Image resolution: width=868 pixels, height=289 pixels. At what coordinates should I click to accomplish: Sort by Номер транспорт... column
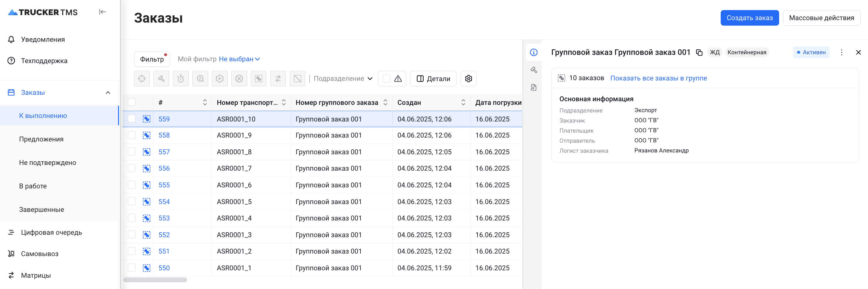pyautogui.click(x=284, y=102)
